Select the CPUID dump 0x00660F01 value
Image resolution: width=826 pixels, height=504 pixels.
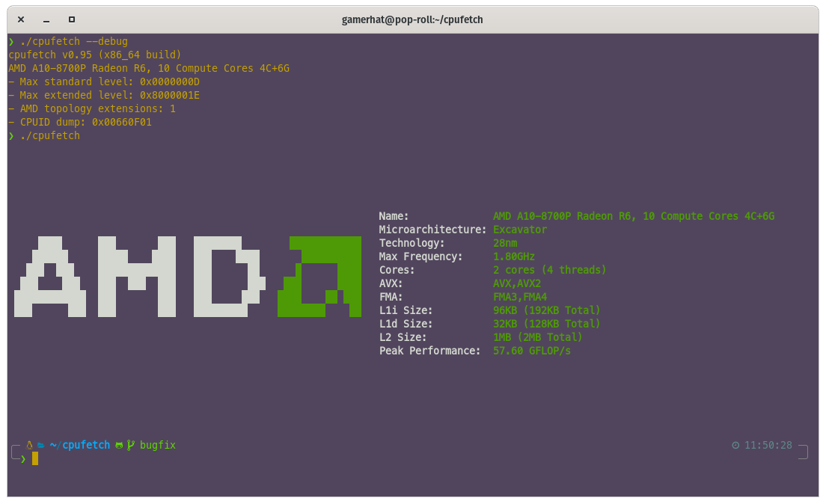coord(122,122)
